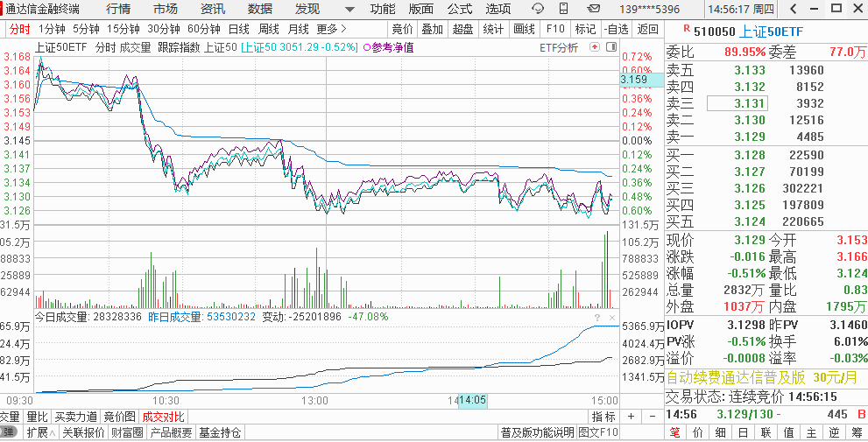Open the 发现 menu
This screenshot has height=442, width=868.
(307, 9)
